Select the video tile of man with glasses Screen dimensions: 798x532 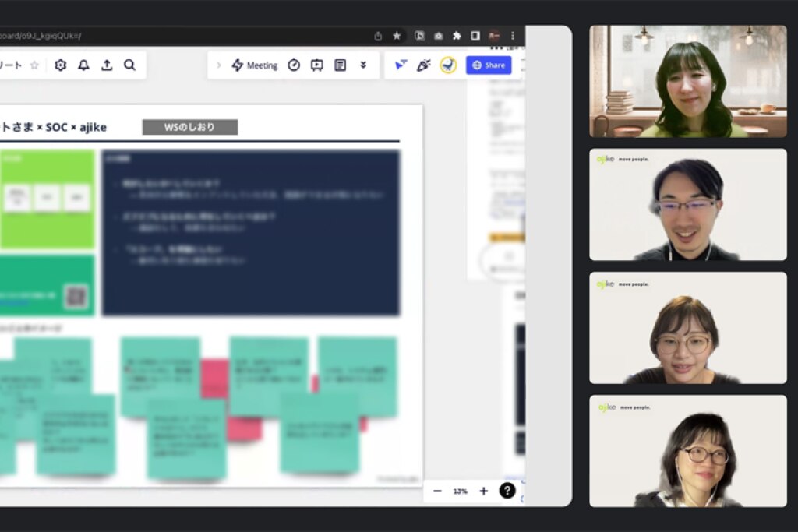pos(687,204)
